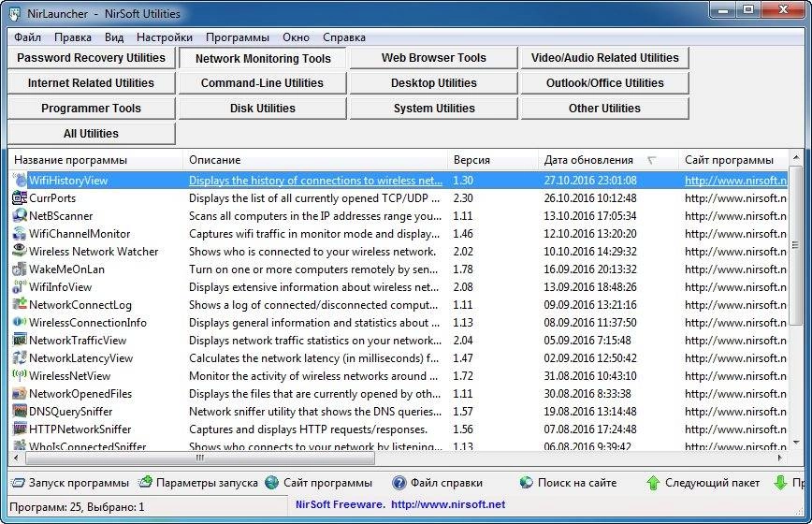Screen dimensions: 812x524
Task: Select Network Monitoring Tools tab
Action: coord(263,58)
